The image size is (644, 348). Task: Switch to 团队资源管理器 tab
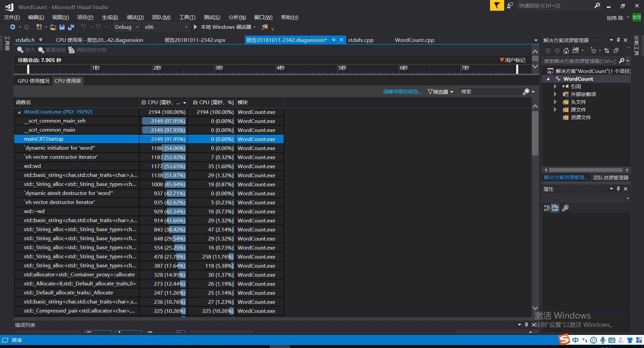tap(611, 178)
